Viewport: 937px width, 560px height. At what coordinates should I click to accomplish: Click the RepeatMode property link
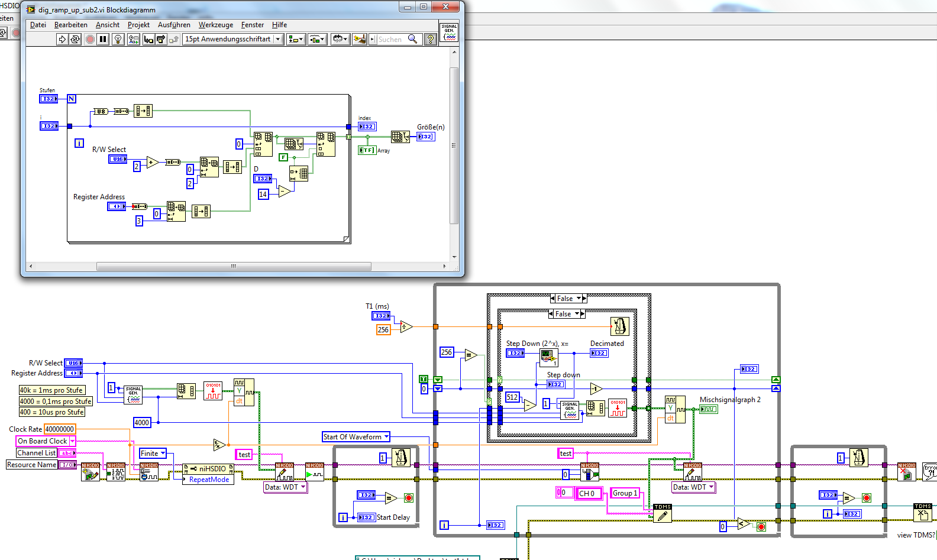coord(209,480)
